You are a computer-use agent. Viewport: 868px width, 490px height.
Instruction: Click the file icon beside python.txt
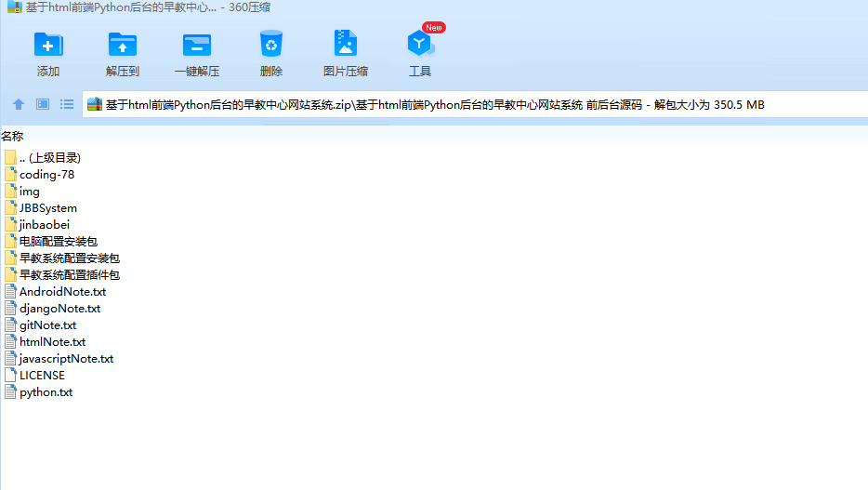pos(10,392)
